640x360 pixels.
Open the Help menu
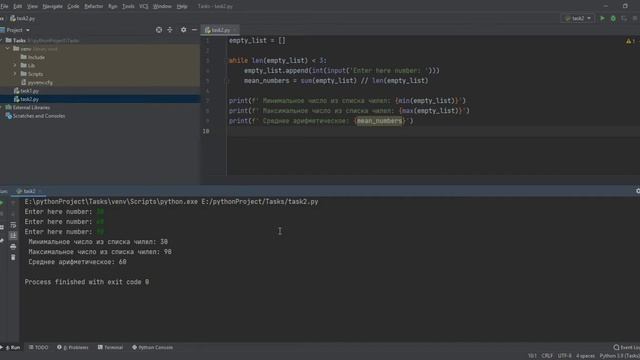(182, 6)
